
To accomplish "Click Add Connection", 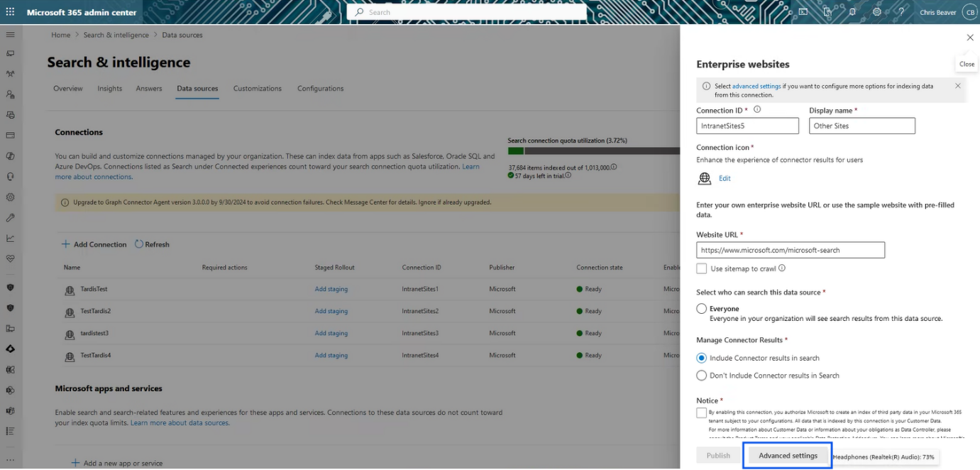I will [x=94, y=244].
